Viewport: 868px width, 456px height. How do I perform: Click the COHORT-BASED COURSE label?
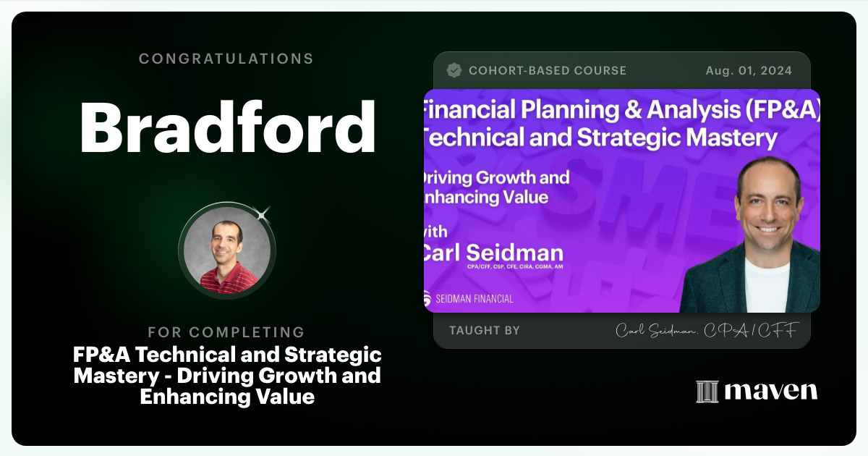[548, 70]
